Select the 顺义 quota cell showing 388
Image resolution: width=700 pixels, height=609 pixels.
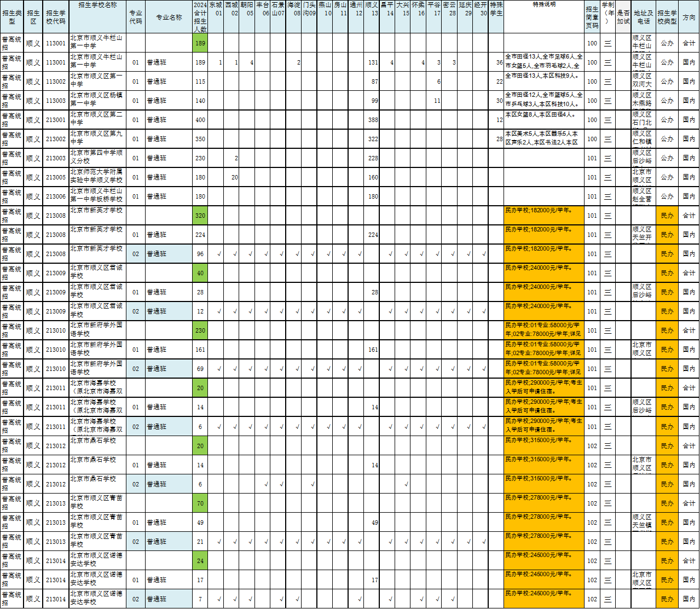click(372, 120)
